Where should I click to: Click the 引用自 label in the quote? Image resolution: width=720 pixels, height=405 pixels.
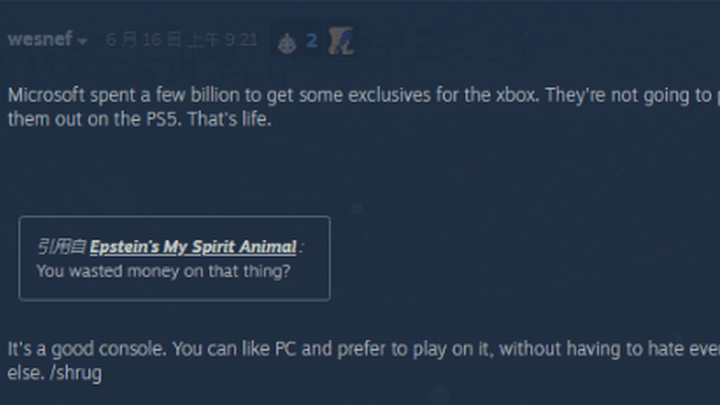tap(60, 247)
